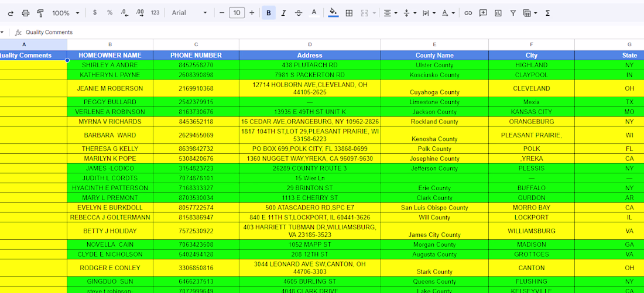Select column B header
The height and width of the screenshot is (293, 644).
tap(110, 44)
